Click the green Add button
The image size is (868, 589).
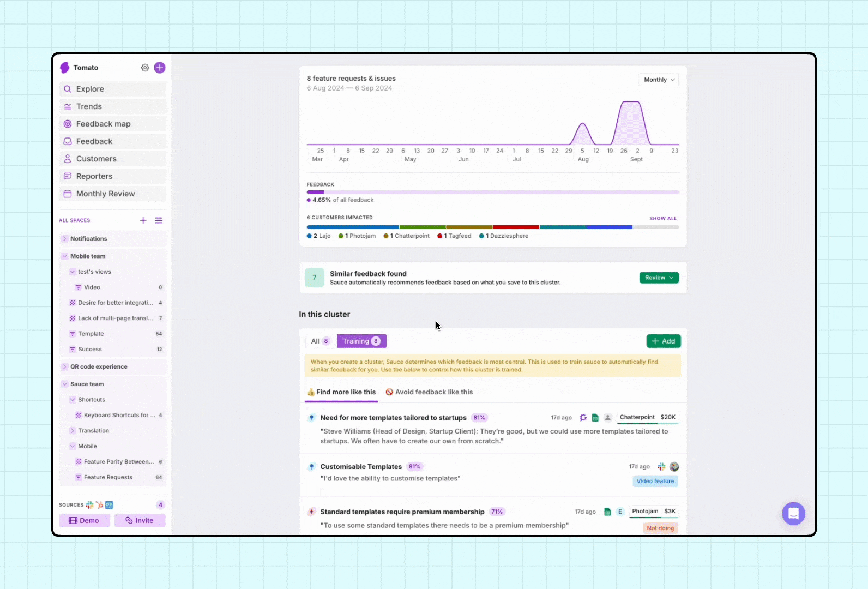(664, 341)
